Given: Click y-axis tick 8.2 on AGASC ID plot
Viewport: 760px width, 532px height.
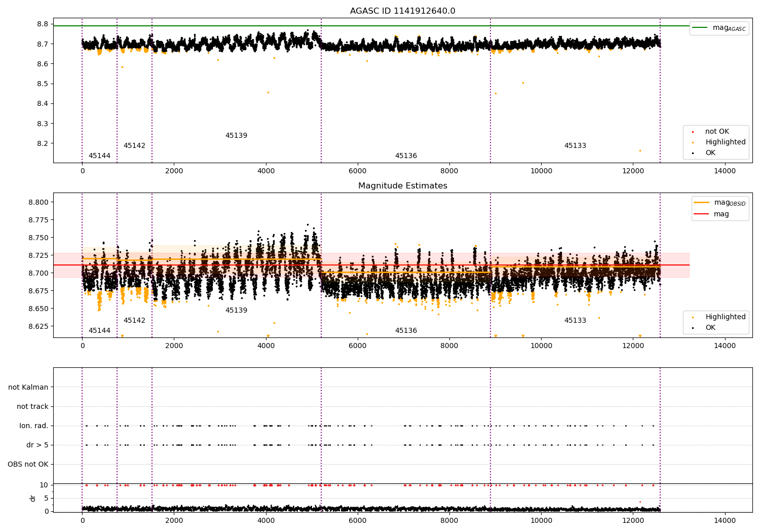Looking at the screenshot, I should tap(43, 143).
